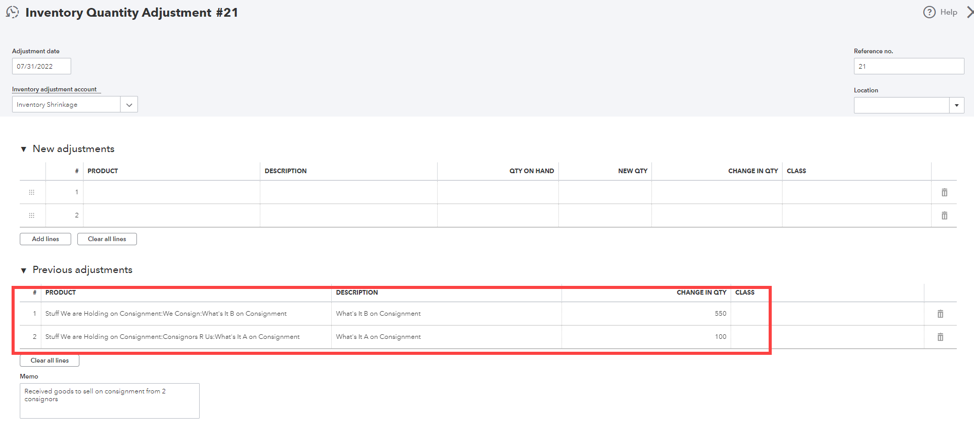Viewport: 974px width, 439px height.
Task: Click the history clock icon beside title
Action: 12,13
